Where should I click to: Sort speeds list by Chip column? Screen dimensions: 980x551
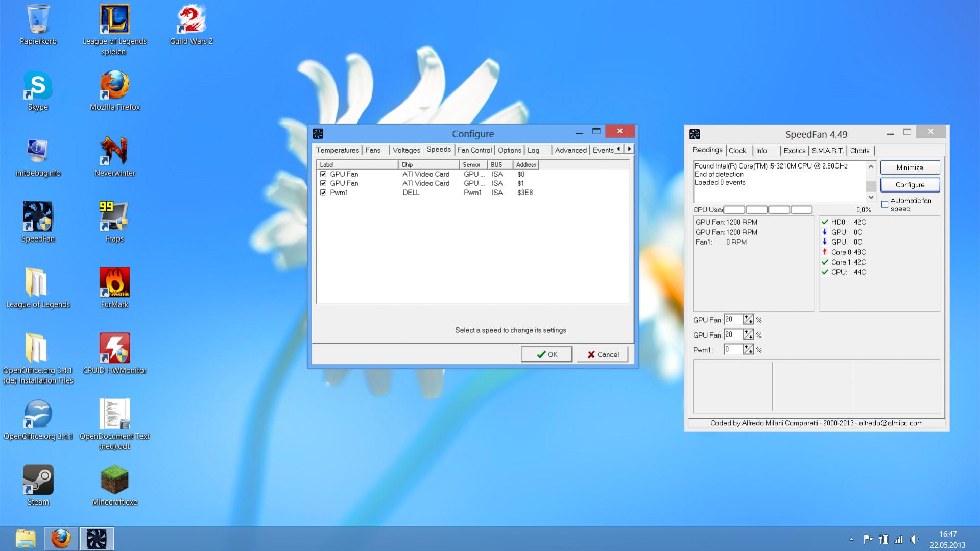(x=428, y=165)
